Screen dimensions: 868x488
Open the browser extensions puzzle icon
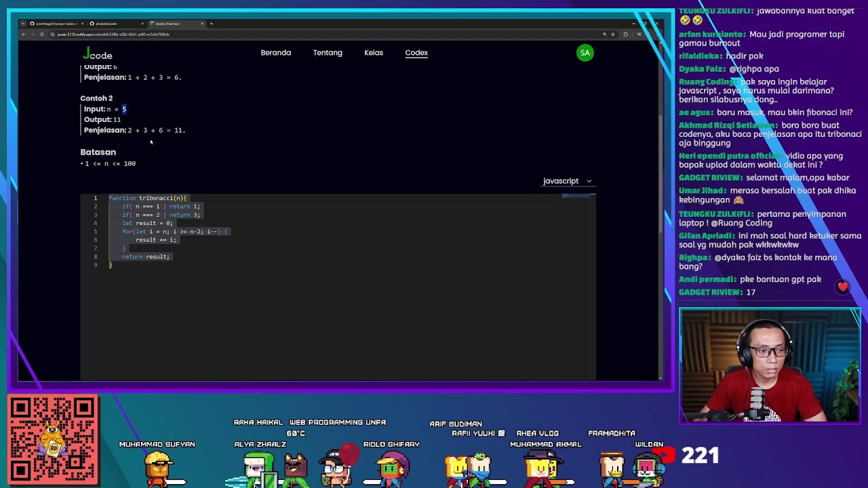[625, 34]
